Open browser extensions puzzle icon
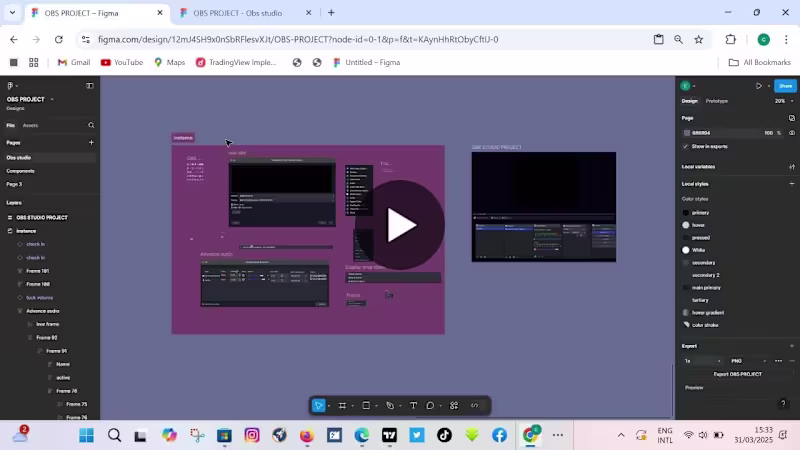Viewport: 800px width, 450px height. click(x=731, y=39)
